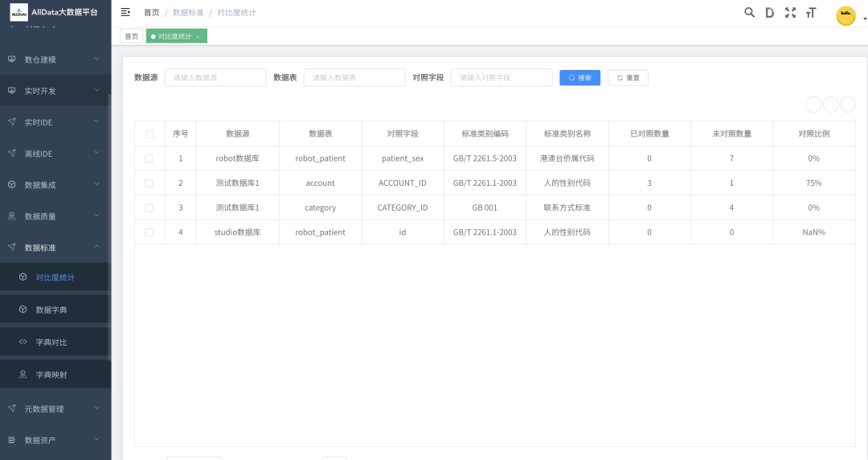Viewport: 868px width, 460px height.
Task: Collapse sidebar with the hamburger toggle
Action: tap(125, 12)
